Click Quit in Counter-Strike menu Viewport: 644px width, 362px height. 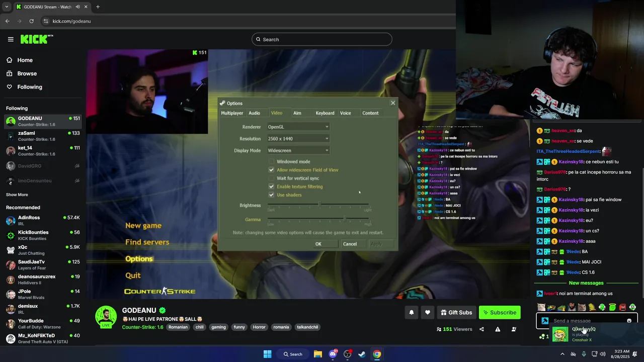[133, 275]
